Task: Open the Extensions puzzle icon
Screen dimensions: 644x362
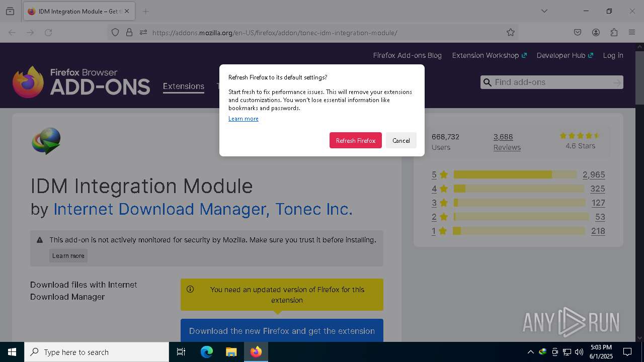Action: click(614, 32)
